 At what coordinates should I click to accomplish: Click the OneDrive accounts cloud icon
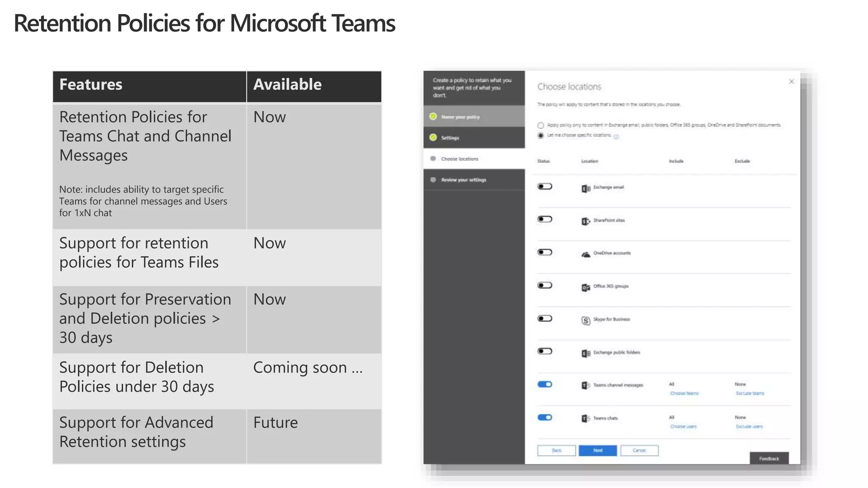pos(586,254)
